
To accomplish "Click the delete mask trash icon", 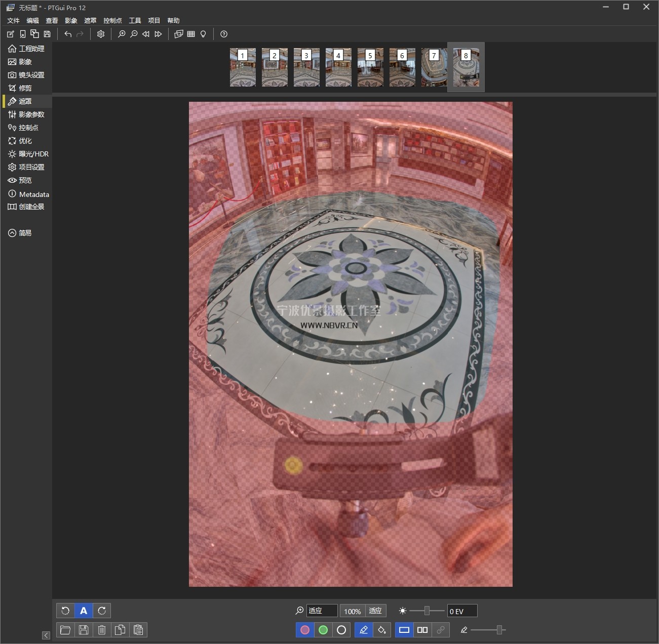I will click(102, 630).
